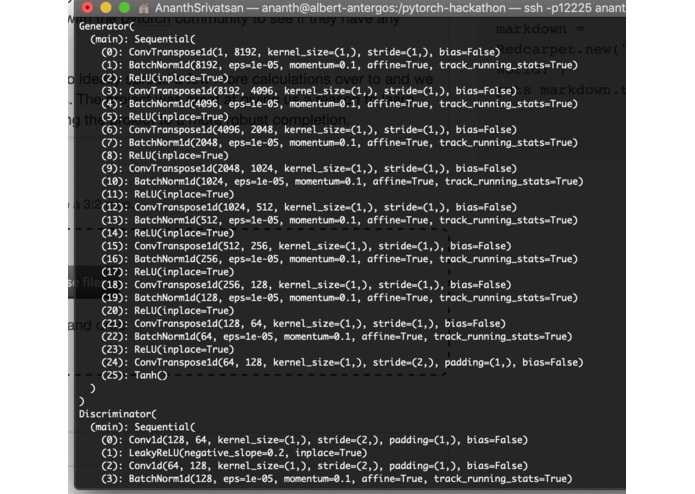The width and height of the screenshot is (695, 494).
Task: Click the Discriminator '(main): Sequential(' line
Action: (x=142, y=427)
